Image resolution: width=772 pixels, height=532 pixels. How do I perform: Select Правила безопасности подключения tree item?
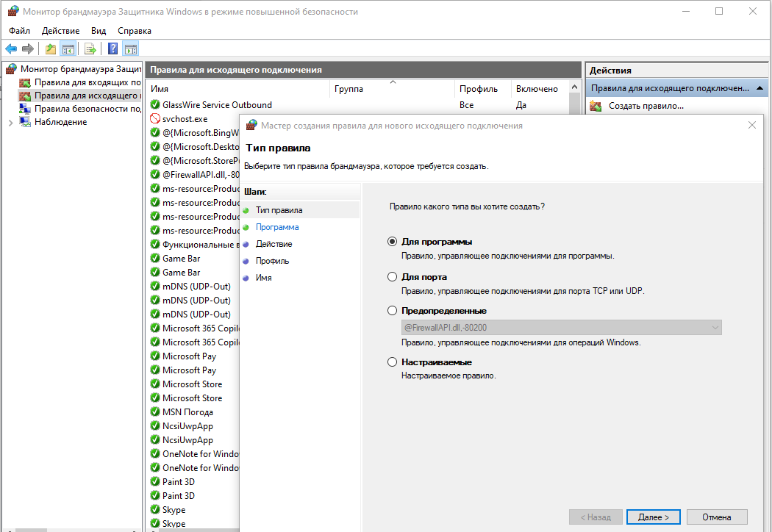pos(87,109)
